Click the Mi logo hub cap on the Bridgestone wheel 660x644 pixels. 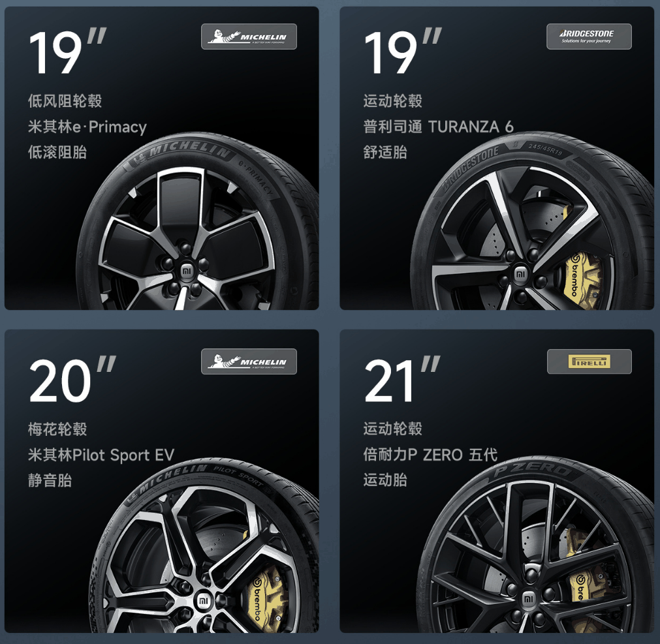[x=520, y=274]
